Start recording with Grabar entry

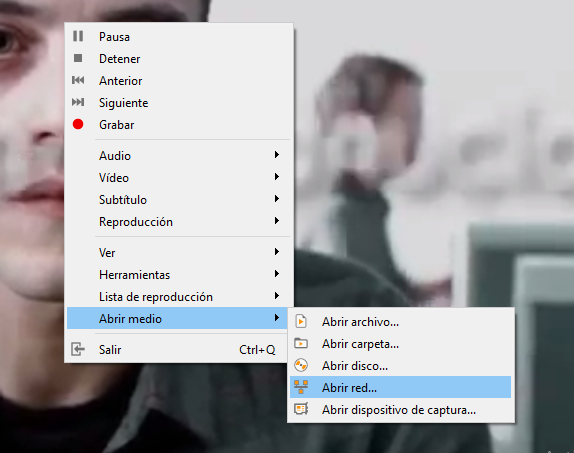[x=179, y=125]
